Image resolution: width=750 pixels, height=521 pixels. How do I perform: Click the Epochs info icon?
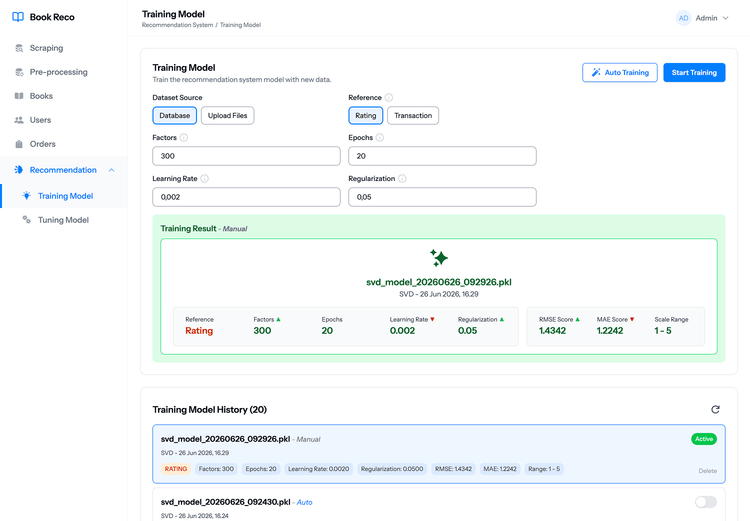point(380,137)
